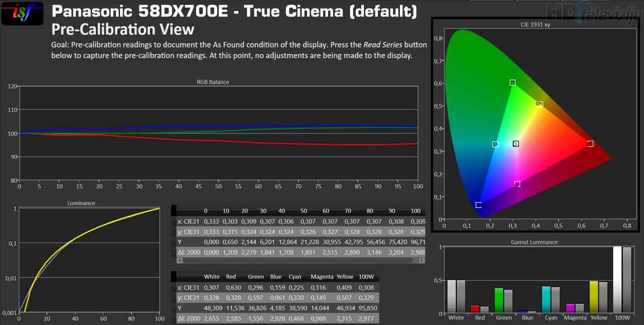Select the magenta secondary marker on CIE chart
The image size is (644, 325).
(517, 184)
